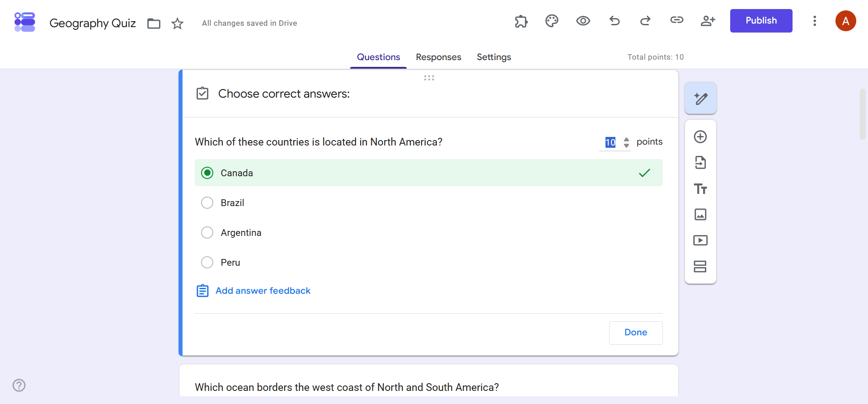Copy responder link icon
Screen dimensions: 868x404
click(x=676, y=20)
